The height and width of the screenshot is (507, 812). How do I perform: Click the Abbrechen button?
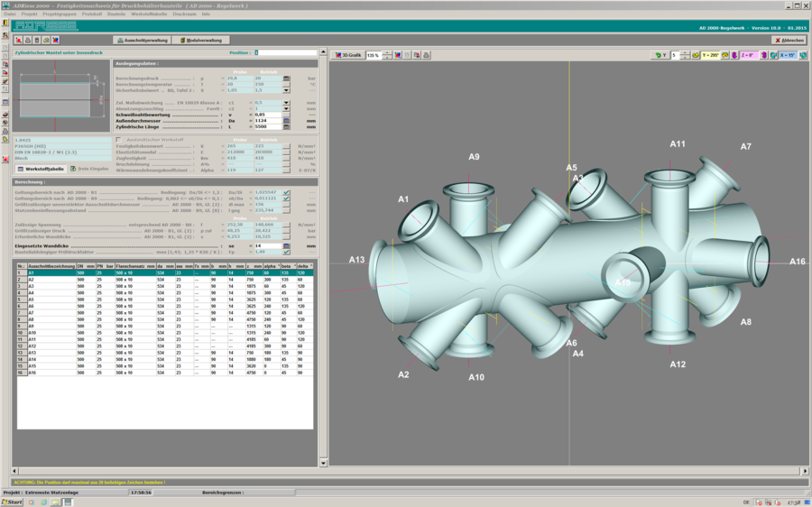pyautogui.click(x=789, y=40)
